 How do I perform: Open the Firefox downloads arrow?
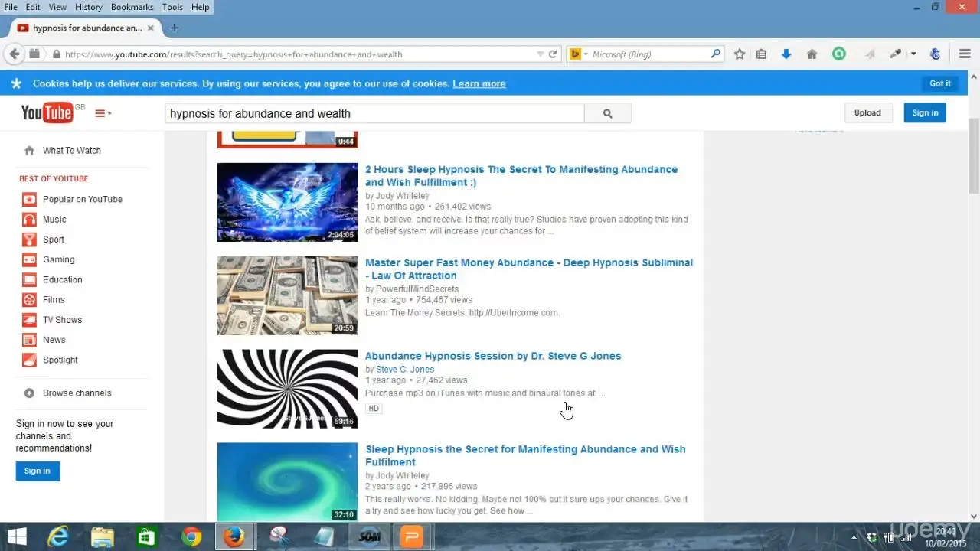pos(786,54)
